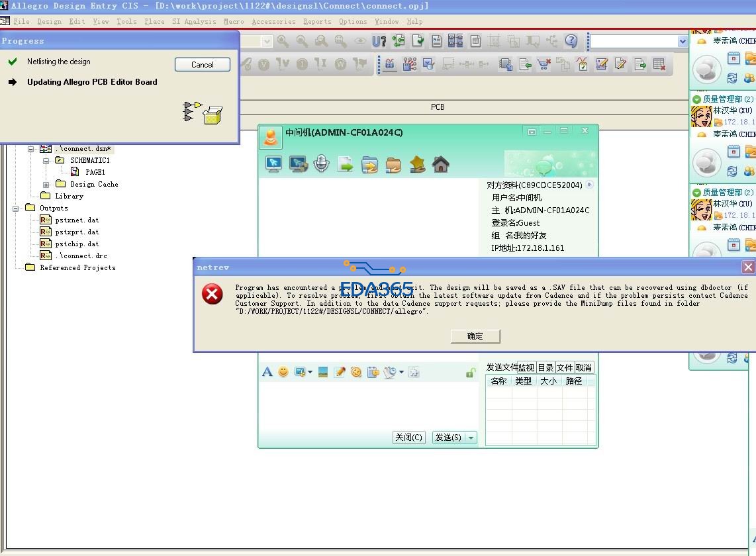Open the Accessories menu
The height and width of the screenshot is (556, 756).
coord(273,22)
